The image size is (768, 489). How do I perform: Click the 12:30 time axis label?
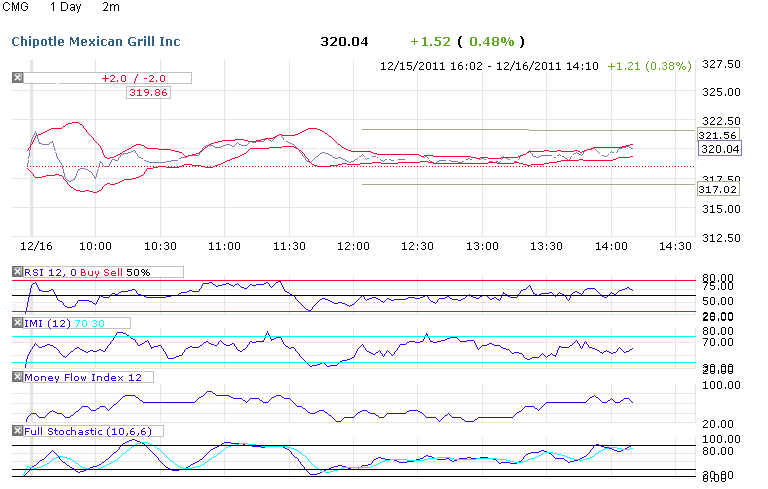tap(417, 246)
